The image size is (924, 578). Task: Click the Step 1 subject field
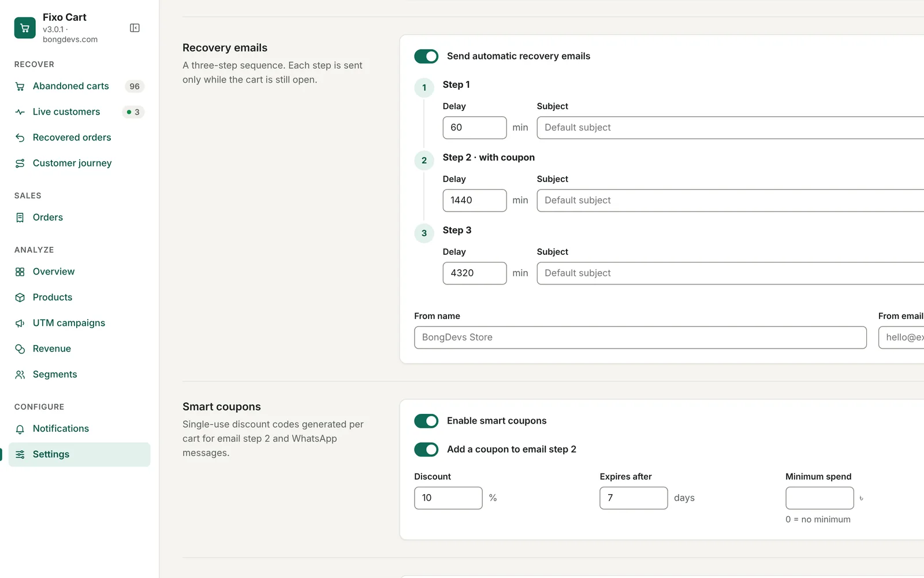pyautogui.click(x=731, y=128)
